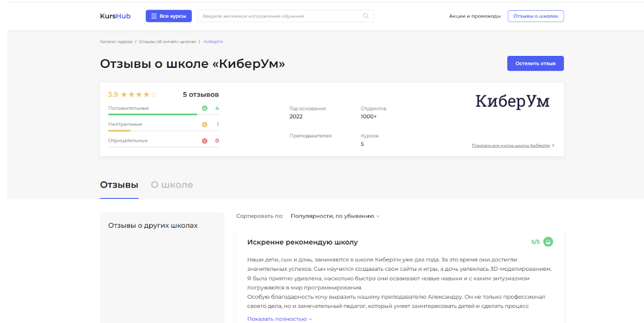Screen dimensions: 644x323
Task: Open sort dropdown 'Популярности, по убыванию'
Action: click(335, 216)
